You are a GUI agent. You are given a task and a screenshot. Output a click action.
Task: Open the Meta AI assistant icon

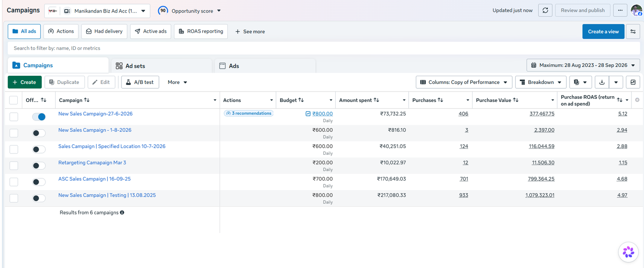tap(628, 252)
